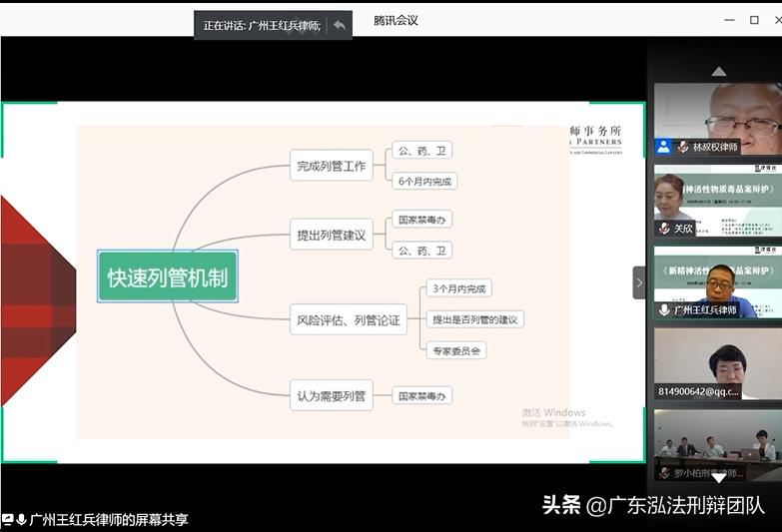Click the screen-share icon in the bottom-left corner

(7, 520)
